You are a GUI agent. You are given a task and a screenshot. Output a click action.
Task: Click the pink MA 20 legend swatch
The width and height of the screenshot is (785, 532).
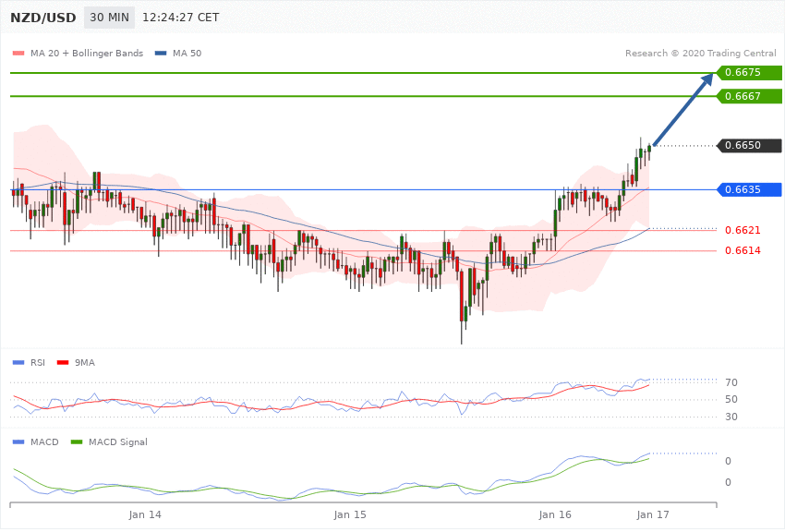pyautogui.click(x=18, y=53)
